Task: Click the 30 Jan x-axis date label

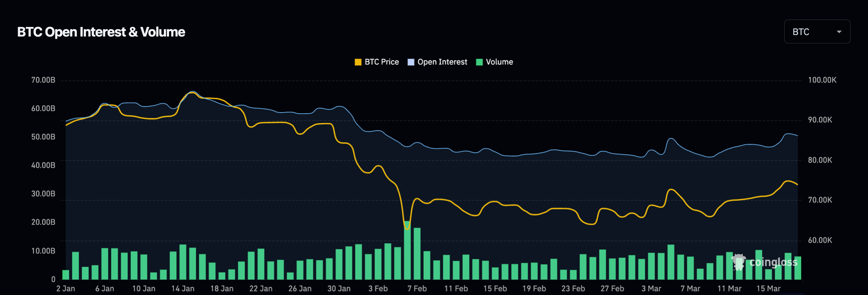Action: 339,288
